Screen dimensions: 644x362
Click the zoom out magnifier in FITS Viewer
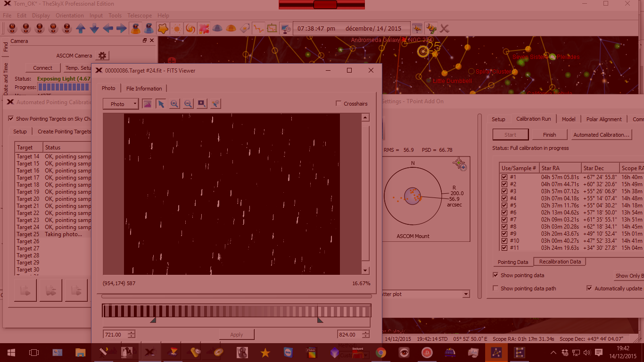point(188,104)
